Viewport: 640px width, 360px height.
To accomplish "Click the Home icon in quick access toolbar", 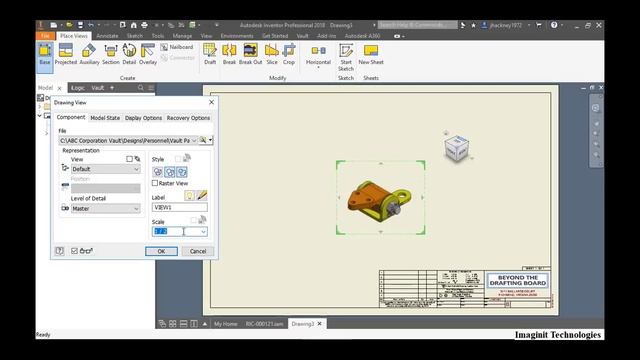I will (x=133, y=25).
